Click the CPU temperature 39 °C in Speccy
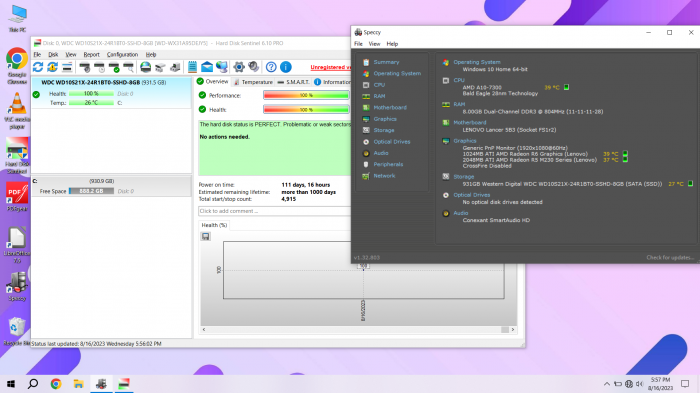This screenshot has width=700, height=393. tap(551, 88)
